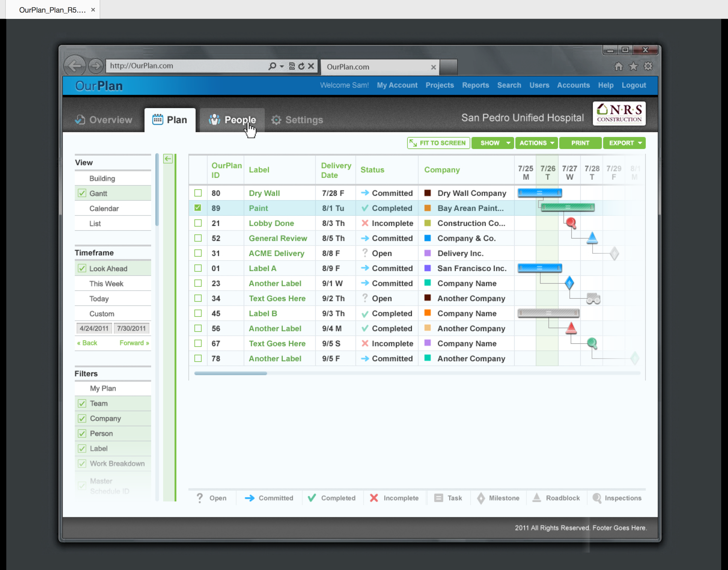
Task: Open the SHOW dropdown
Action: (493, 143)
